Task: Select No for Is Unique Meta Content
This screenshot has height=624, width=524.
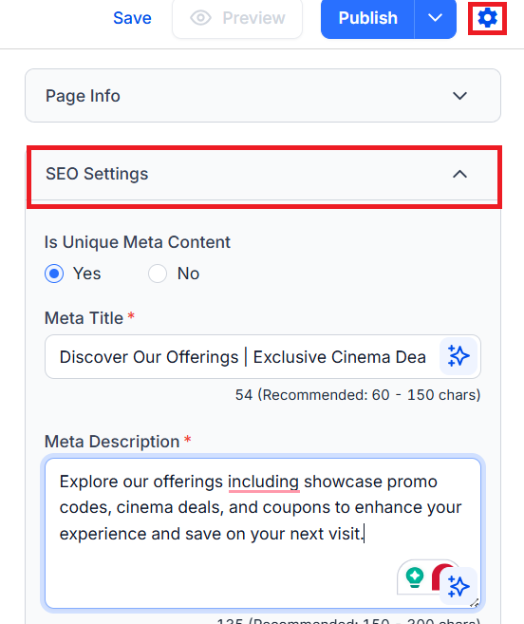Action: tap(158, 274)
